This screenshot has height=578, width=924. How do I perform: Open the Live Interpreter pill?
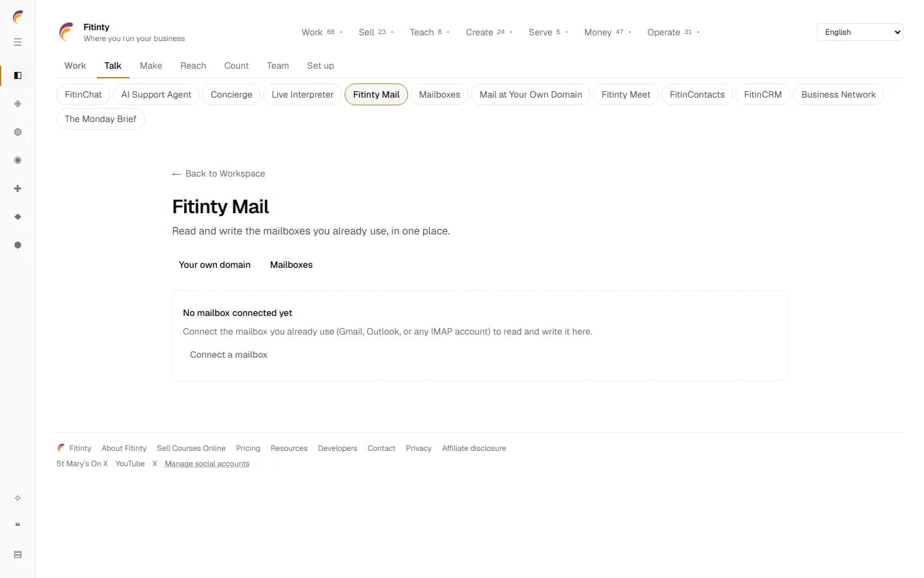(x=302, y=94)
